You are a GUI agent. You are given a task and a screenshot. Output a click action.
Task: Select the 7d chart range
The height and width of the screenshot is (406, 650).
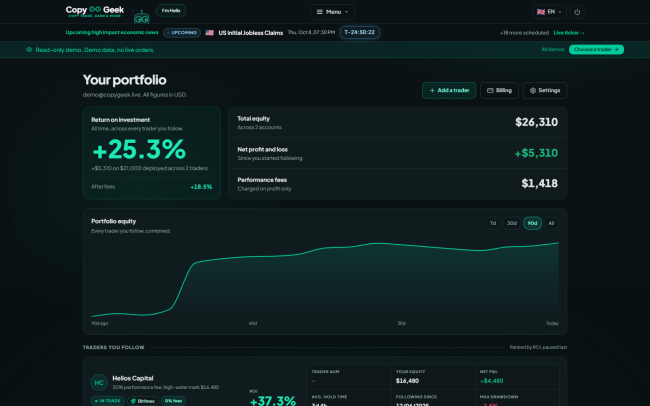(x=493, y=223)
